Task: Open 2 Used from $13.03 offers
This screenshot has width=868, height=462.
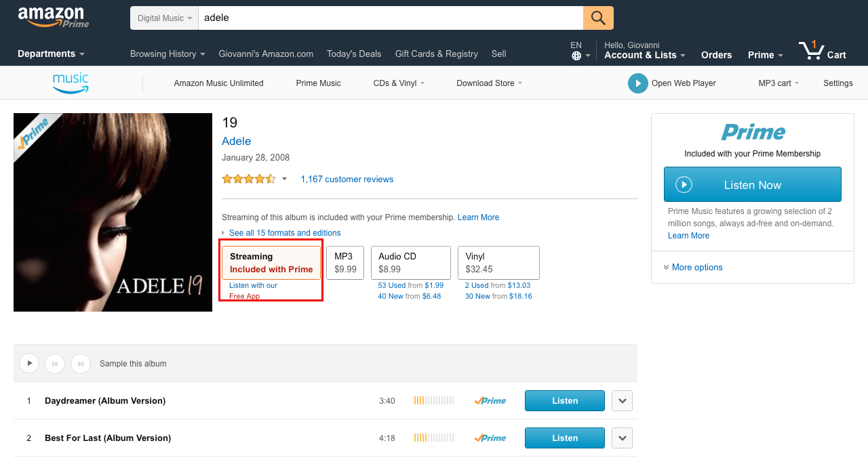Action: coord(498,285)
